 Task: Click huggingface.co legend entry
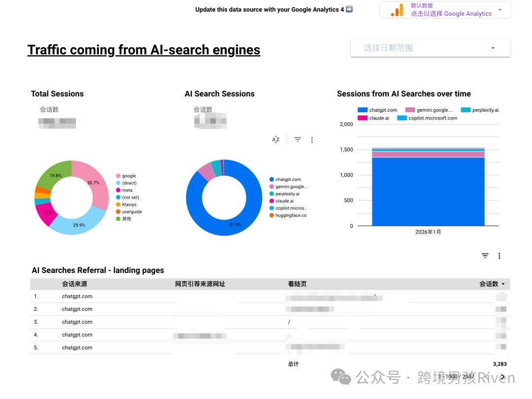[x=288, y=215]
